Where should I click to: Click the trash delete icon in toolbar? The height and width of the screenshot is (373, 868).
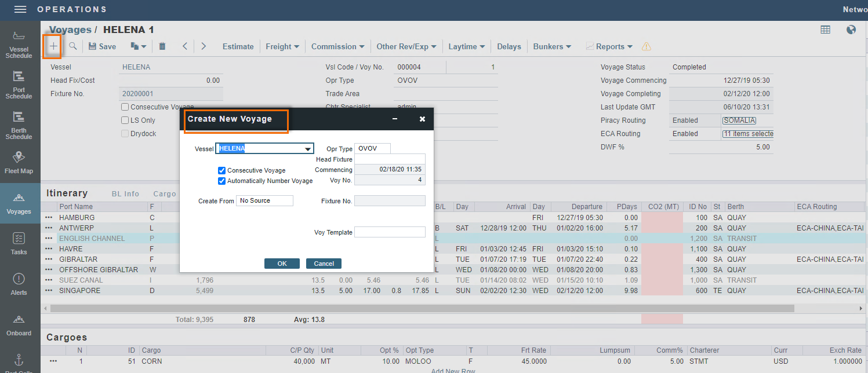click(x=162, y=46)
